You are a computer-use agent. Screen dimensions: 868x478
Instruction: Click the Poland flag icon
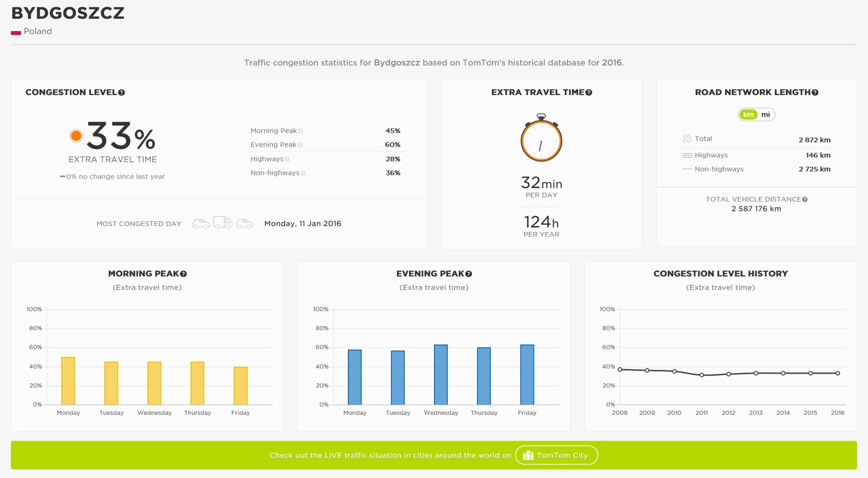coord(16,32)
